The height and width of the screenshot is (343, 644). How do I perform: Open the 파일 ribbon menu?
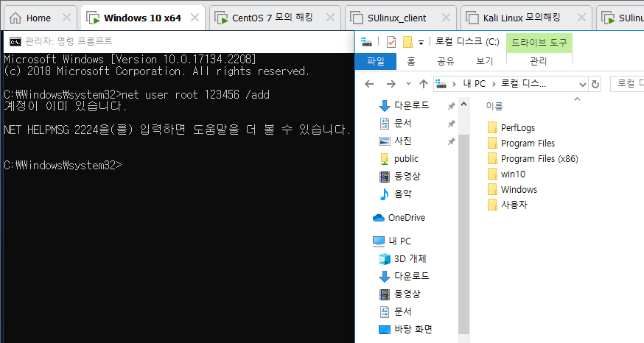tap(376, 61)
